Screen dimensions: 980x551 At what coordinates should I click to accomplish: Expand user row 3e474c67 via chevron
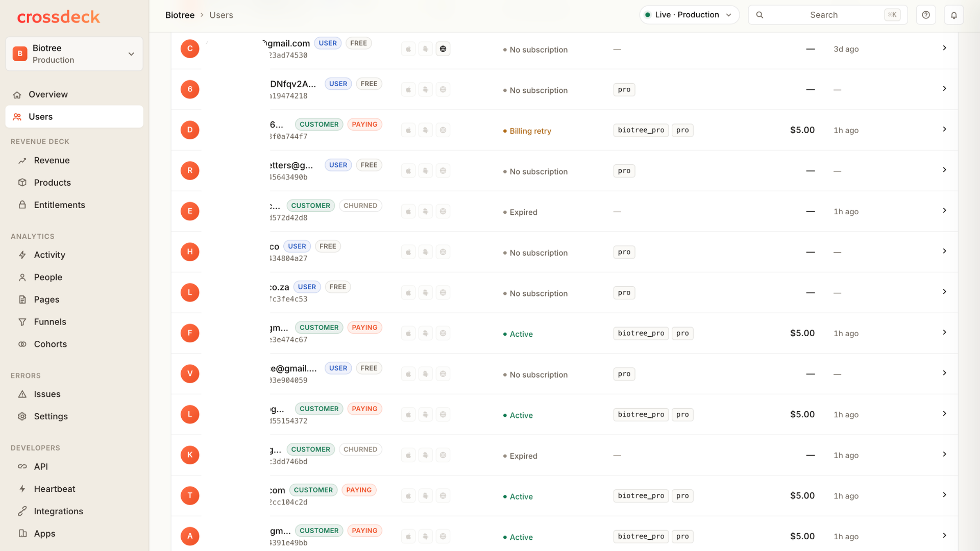pyautogui.click(x=944, y=332)
